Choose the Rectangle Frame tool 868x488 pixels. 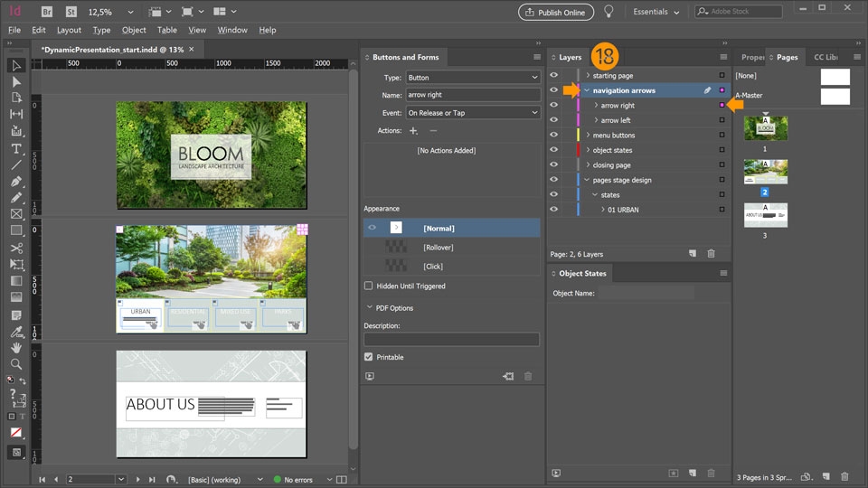tap(16, 213)
